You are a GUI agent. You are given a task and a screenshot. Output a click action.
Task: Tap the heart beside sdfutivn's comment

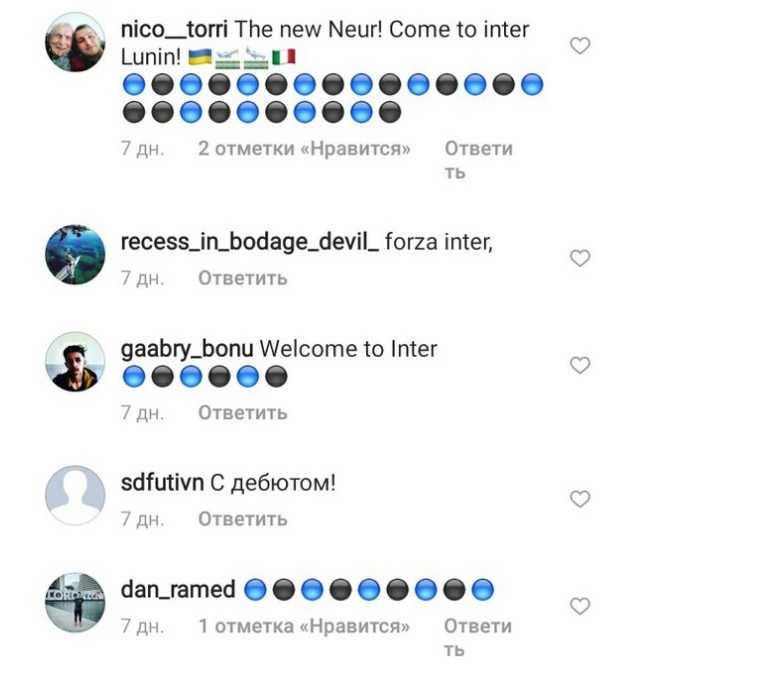pos(580,499)
